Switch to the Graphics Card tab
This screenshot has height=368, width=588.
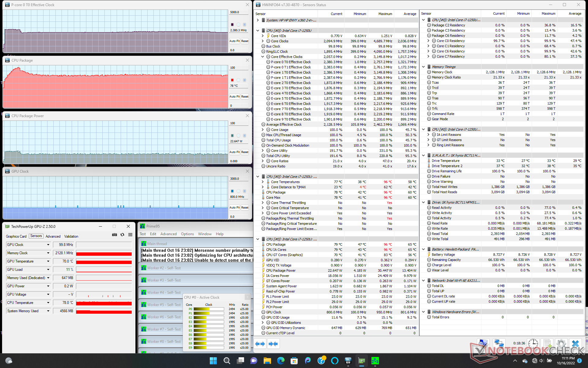(16, 236)
